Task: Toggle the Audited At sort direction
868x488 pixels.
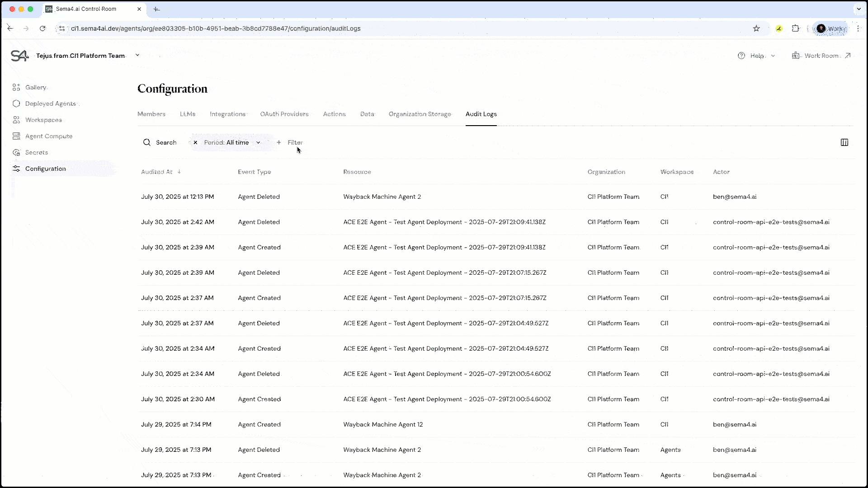Action: (x=179, y=172)
